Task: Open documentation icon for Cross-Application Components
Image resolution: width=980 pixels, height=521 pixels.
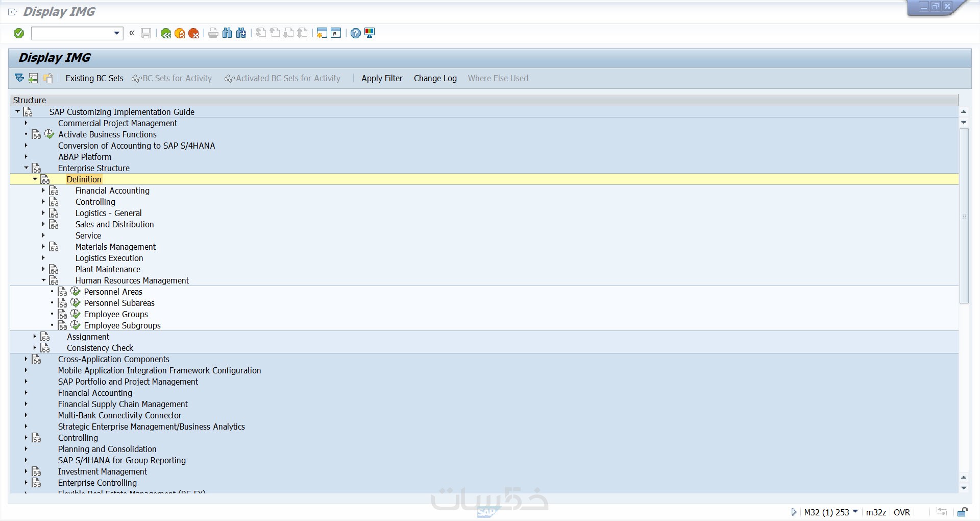Action: tap(37, 359)
